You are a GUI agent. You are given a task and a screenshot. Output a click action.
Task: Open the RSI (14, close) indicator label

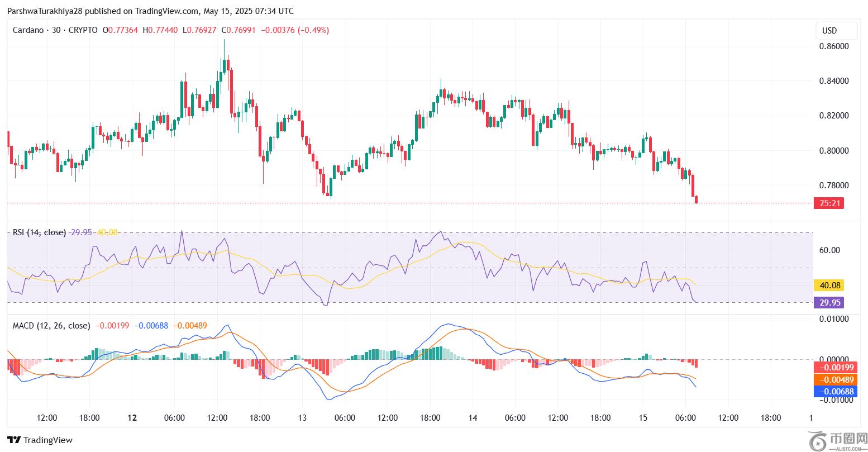pyautogui.click(x=39, y=232)
